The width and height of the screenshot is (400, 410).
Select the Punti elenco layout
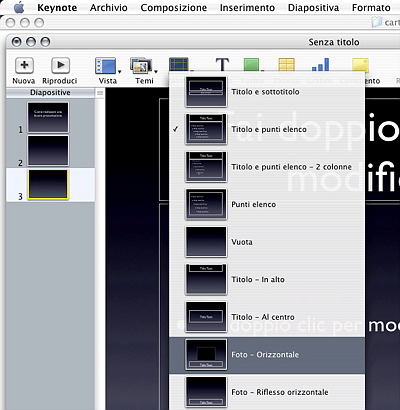267,204
